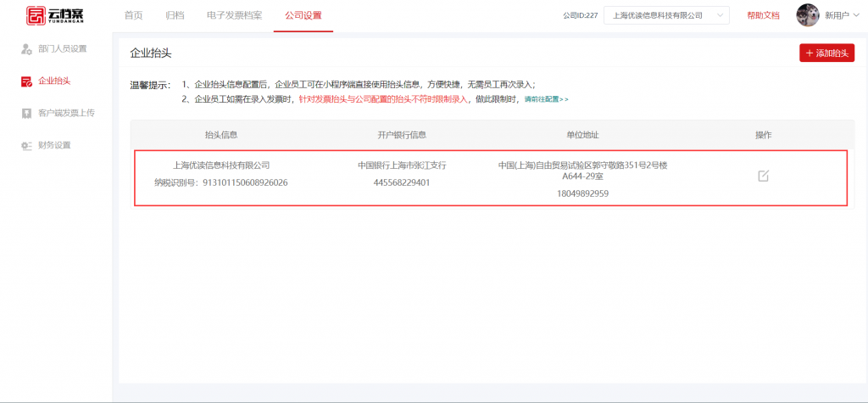Open the 帮助文档 link
868x403 pixels.
tap(764, 15)
